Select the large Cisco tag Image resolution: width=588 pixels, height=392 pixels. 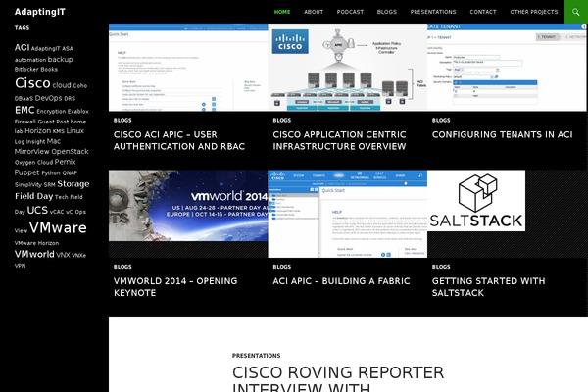tap(32, 83)
